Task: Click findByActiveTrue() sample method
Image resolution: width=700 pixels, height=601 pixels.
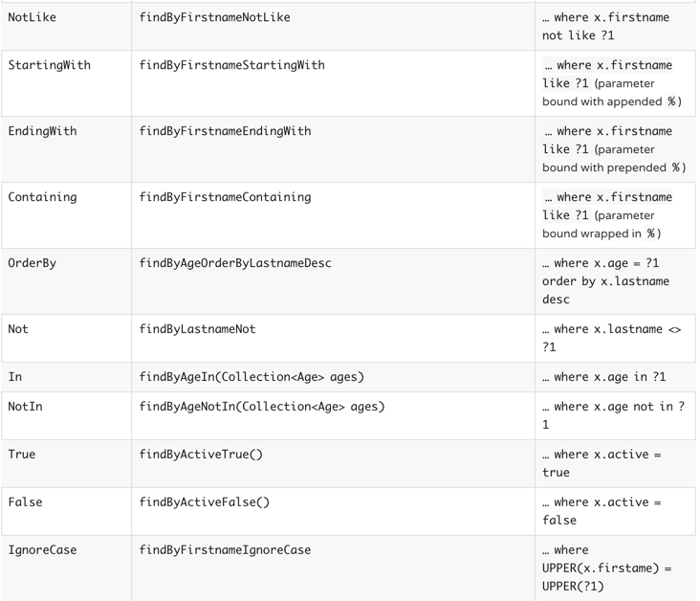Action: tap(201, 455)
